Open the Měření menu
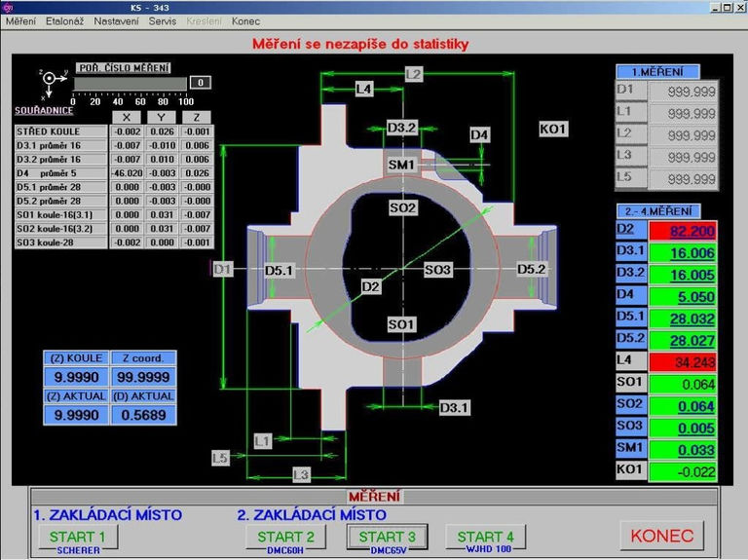The width and height of the screenshot is (748, 560). click(20, 21)
